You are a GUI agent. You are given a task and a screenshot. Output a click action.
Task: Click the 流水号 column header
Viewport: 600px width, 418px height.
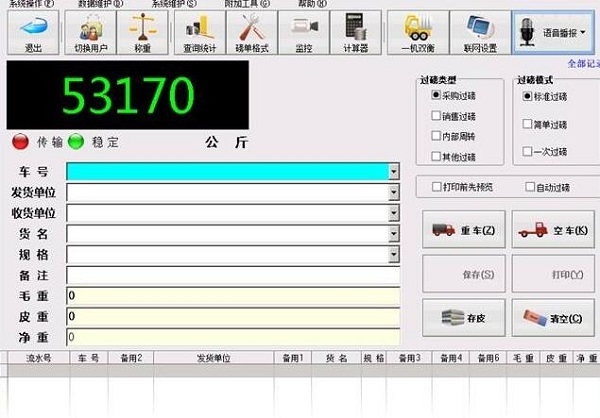39,358
